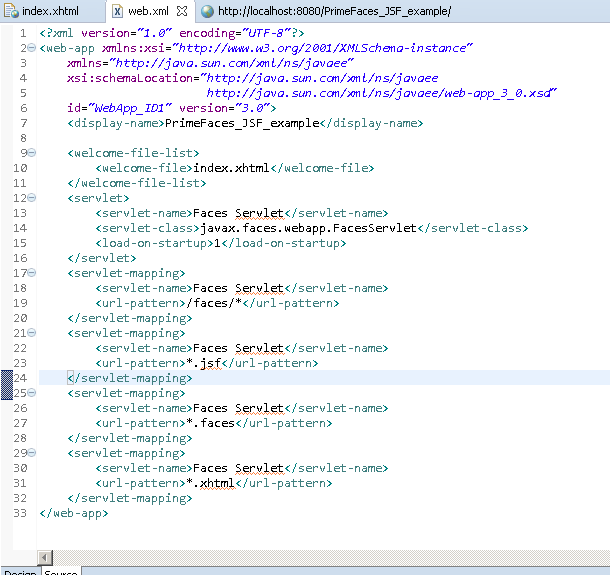
Task: Click the web-app_3_0.xsd schema location
Action: pos(381,93)
